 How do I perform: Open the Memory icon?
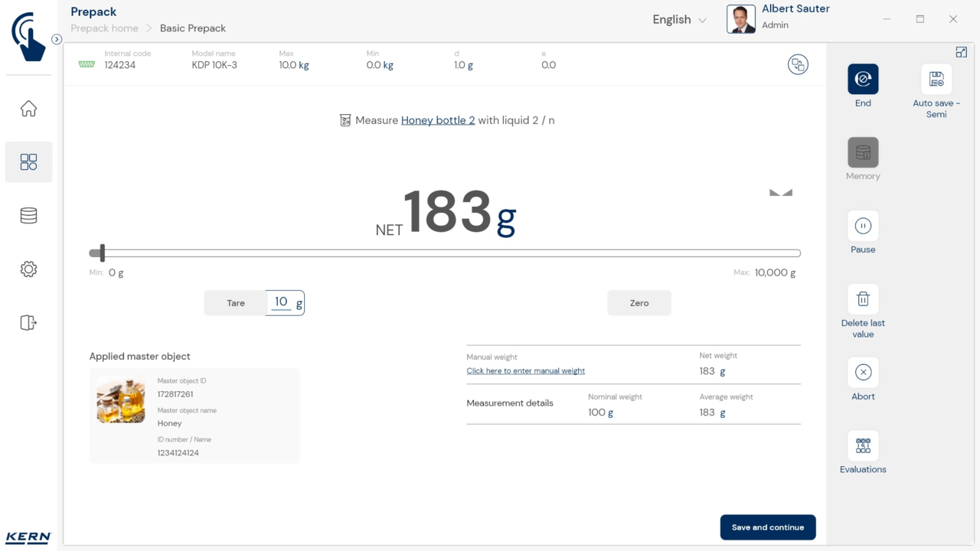coord(863,153)
